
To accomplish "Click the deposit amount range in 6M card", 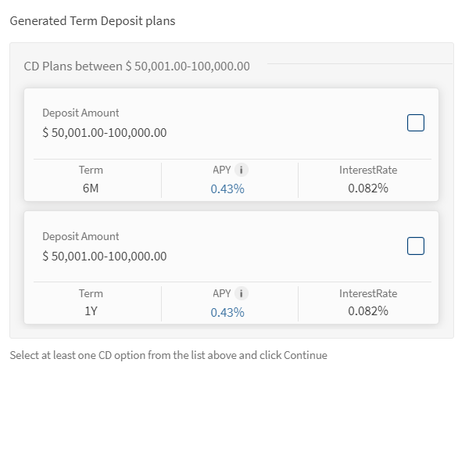I will (105, 133).
